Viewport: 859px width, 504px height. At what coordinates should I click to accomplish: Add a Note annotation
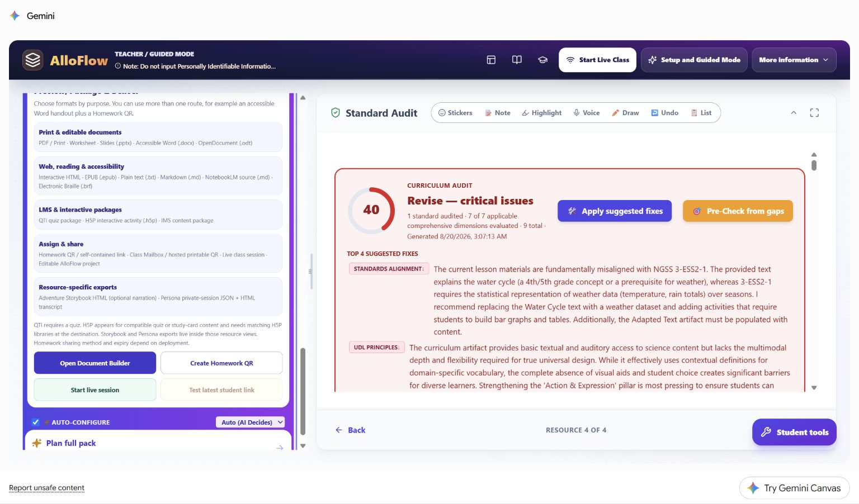coord(497,113)
